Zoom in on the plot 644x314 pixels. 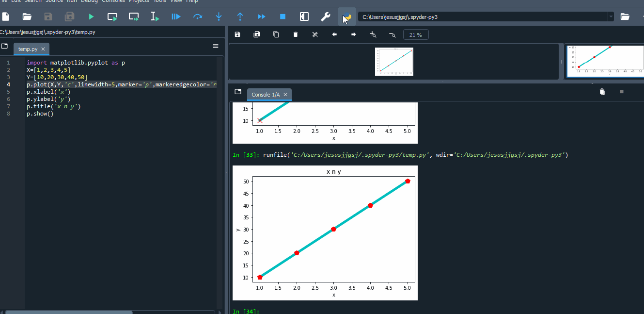coord(373,34)
